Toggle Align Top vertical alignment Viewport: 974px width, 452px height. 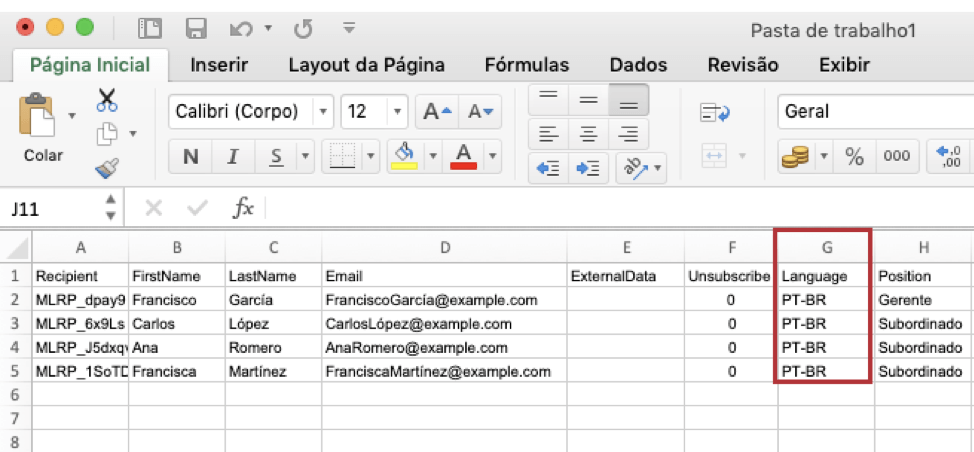tap(548, 99)
